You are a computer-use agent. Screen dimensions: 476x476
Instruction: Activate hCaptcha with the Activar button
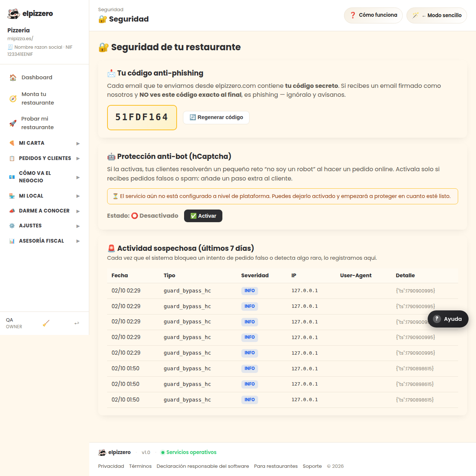(x=203, y=216)
